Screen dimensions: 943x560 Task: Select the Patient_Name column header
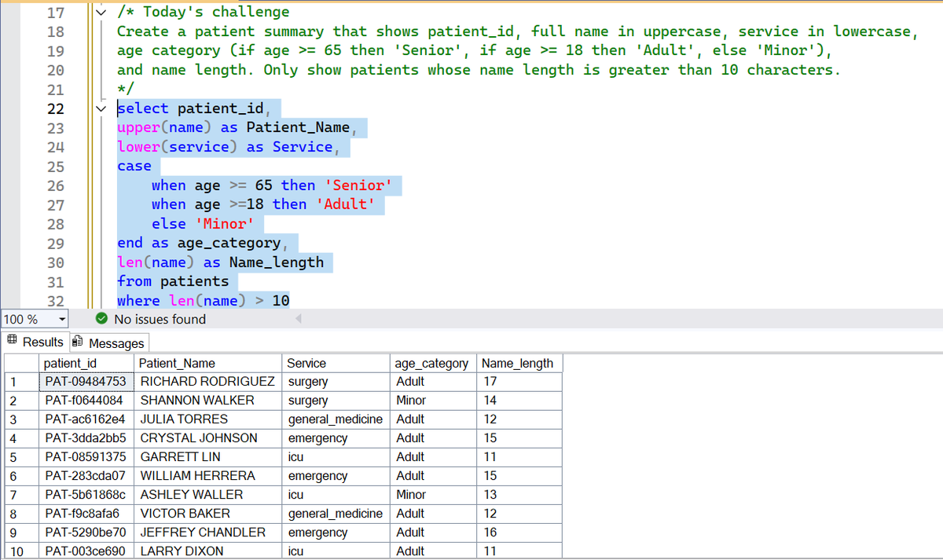[207, 363]
